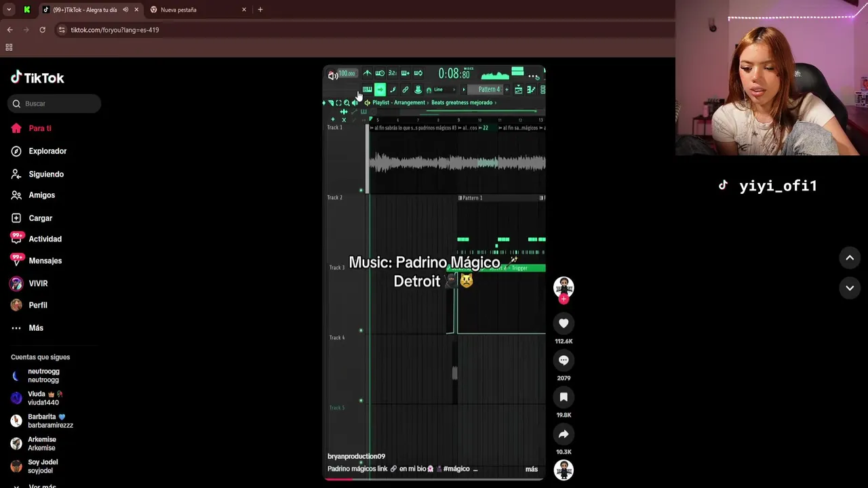Share the video with the arrow icon
The width and height of the screenshot is (868, 488).
coord(564,434)
